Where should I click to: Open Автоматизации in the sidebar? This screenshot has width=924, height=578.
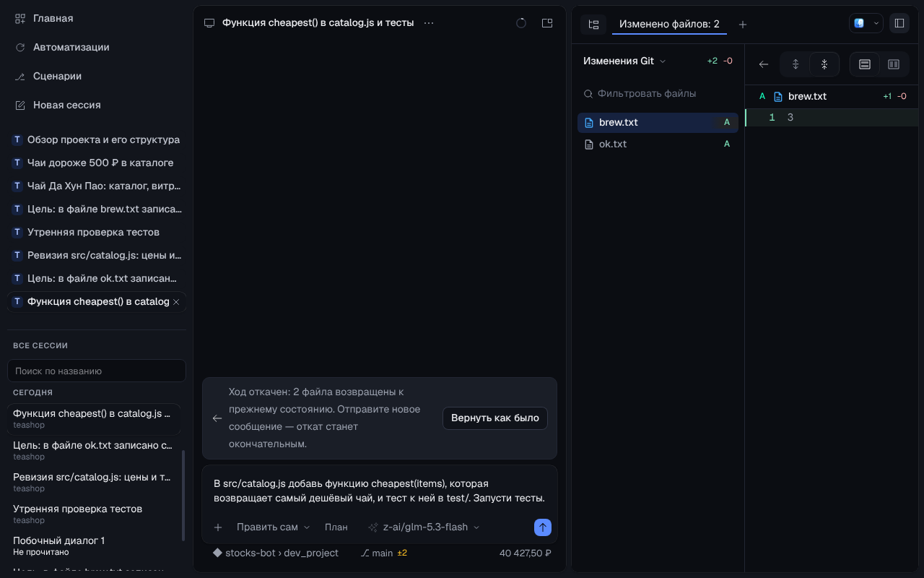tap(96, 47)
